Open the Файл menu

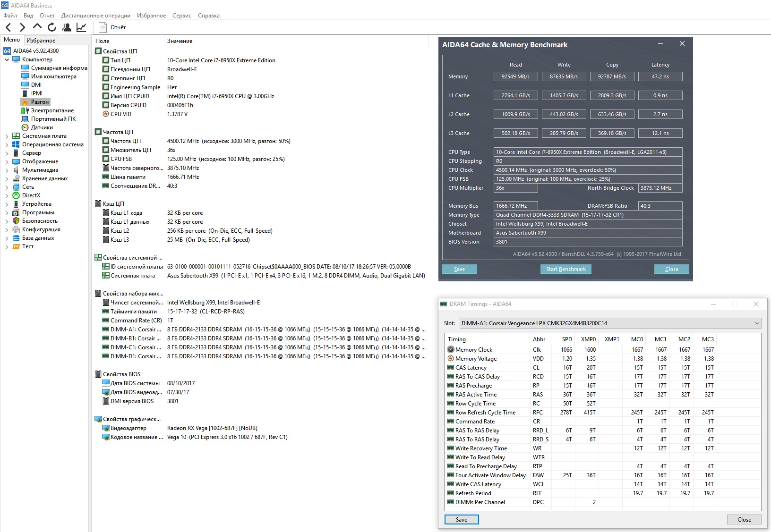point(10,16)
